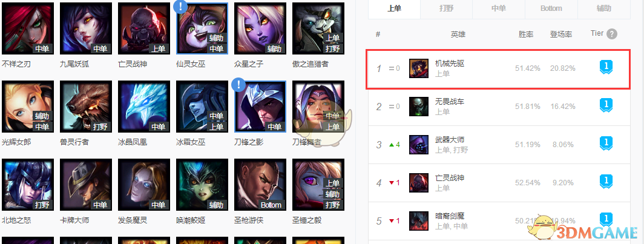Open the Bottom role tab
Screen dimensions: 644x244
pos(551,8)
